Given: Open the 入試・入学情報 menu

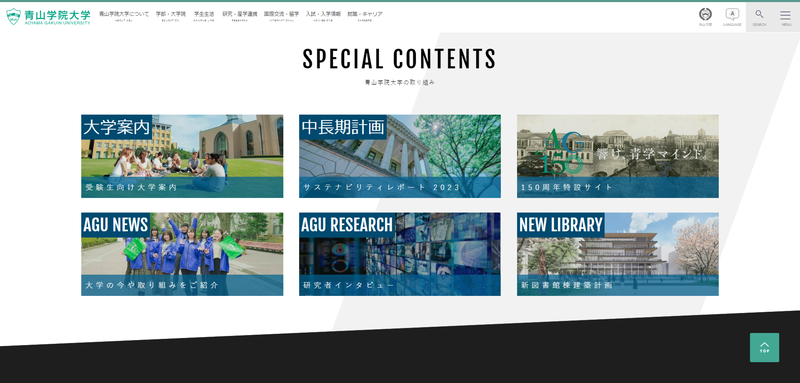Looking at the screenshot, I should [323, 16].
